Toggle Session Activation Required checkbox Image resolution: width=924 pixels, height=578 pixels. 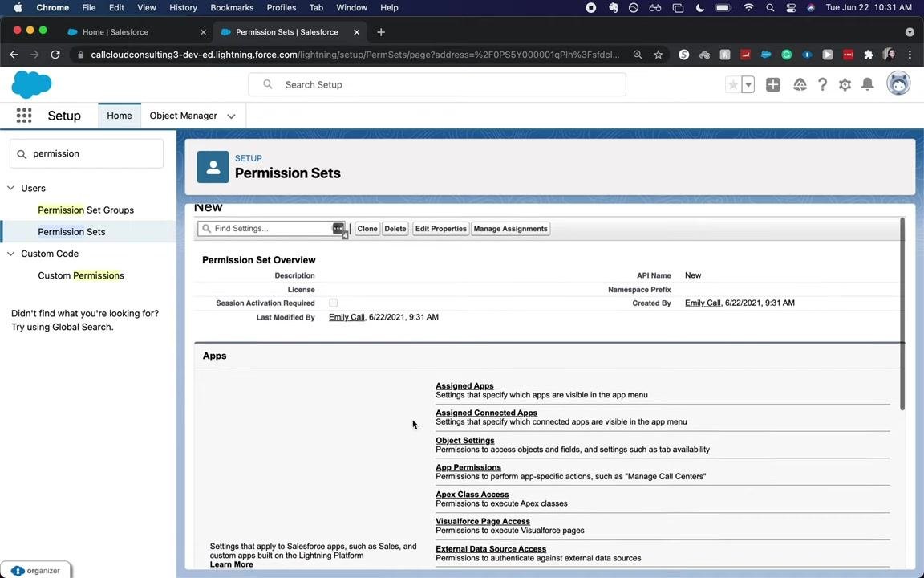(334, 303)
